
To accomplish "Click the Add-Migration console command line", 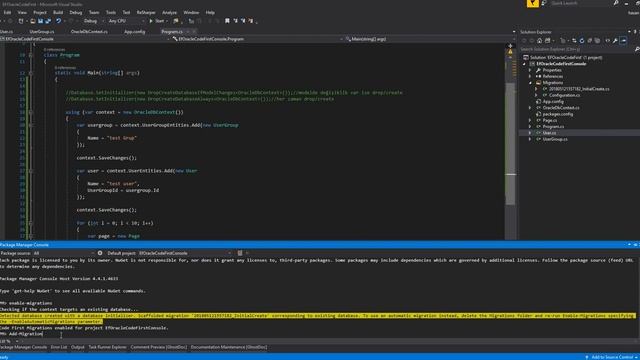I will pos(21,334).
